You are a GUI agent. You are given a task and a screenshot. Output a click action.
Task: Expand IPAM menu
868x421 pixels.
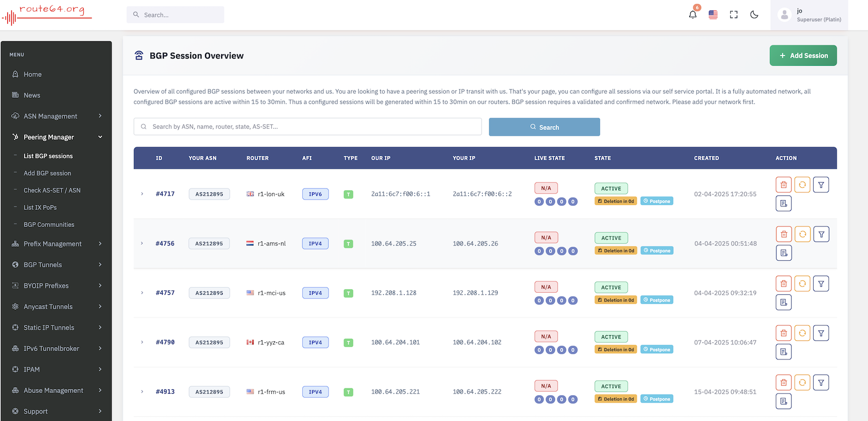(56, 369)
